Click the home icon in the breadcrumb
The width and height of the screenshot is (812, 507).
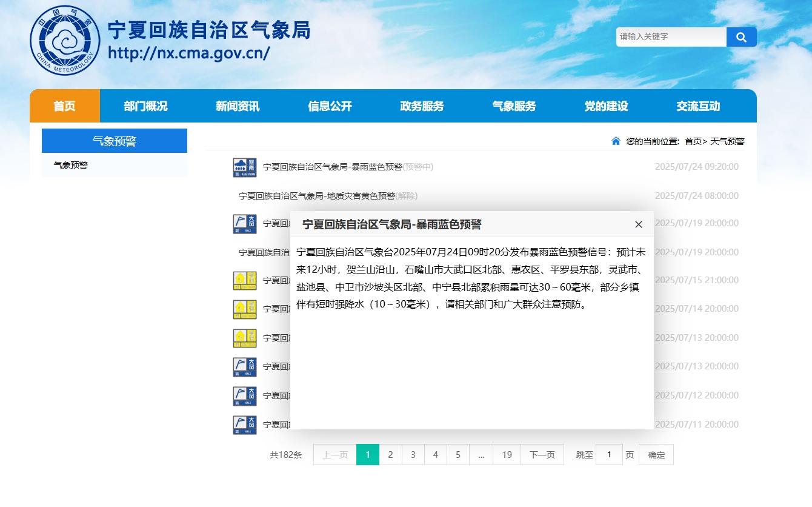pyautogui.click(x=616, y=141)
